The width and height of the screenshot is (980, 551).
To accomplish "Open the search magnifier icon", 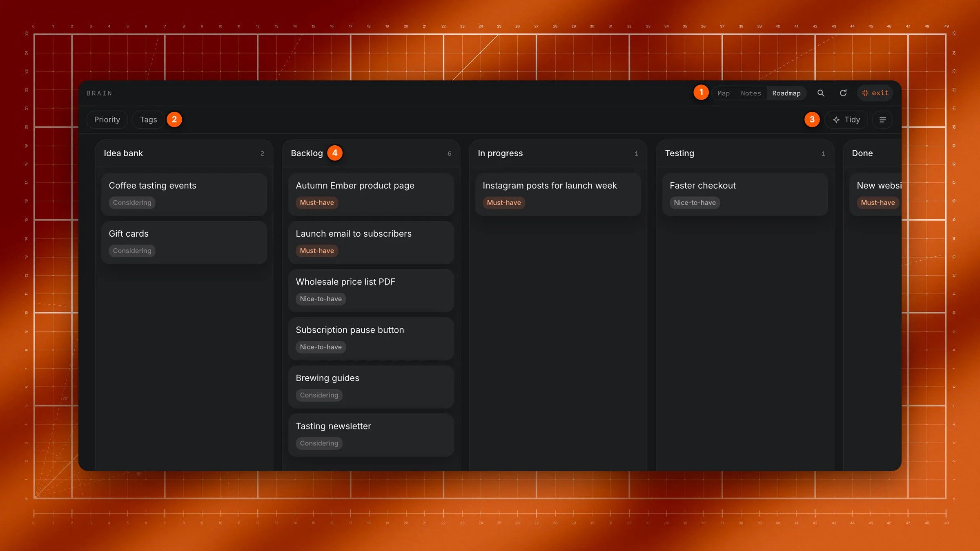I will [821, 93].
